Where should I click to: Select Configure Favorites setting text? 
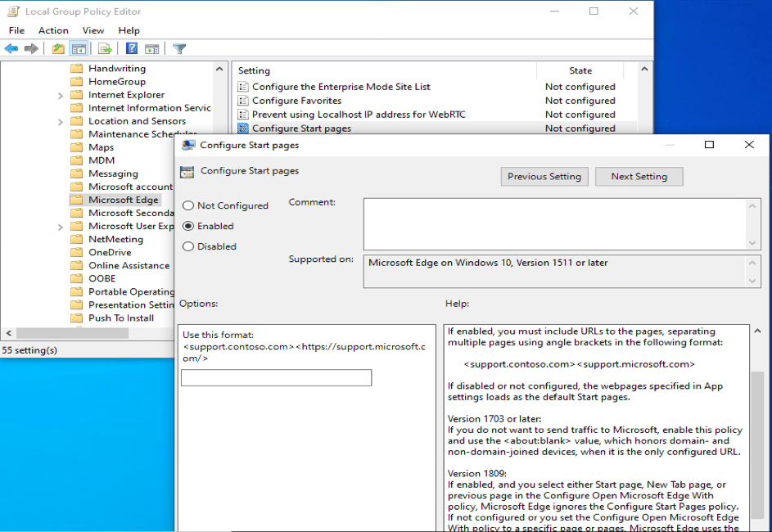297,101
